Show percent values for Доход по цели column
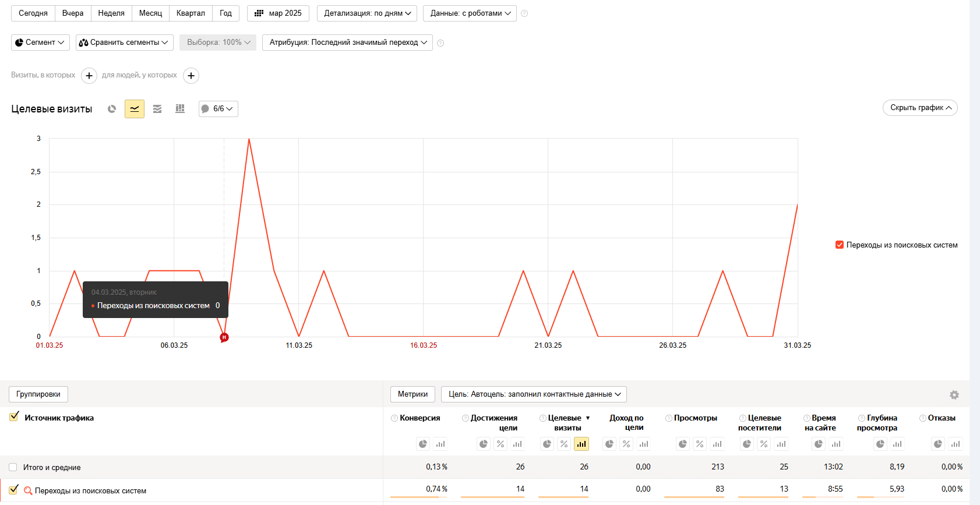 point(626,444)
